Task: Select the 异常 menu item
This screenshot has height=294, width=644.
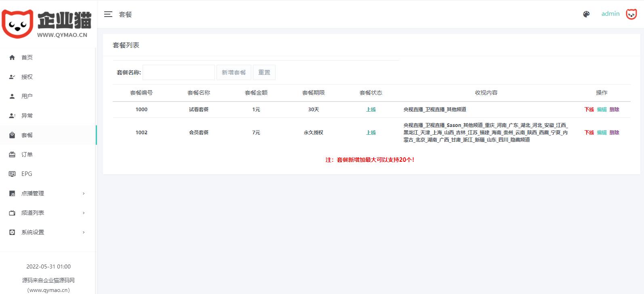Action: pos(48,116)
